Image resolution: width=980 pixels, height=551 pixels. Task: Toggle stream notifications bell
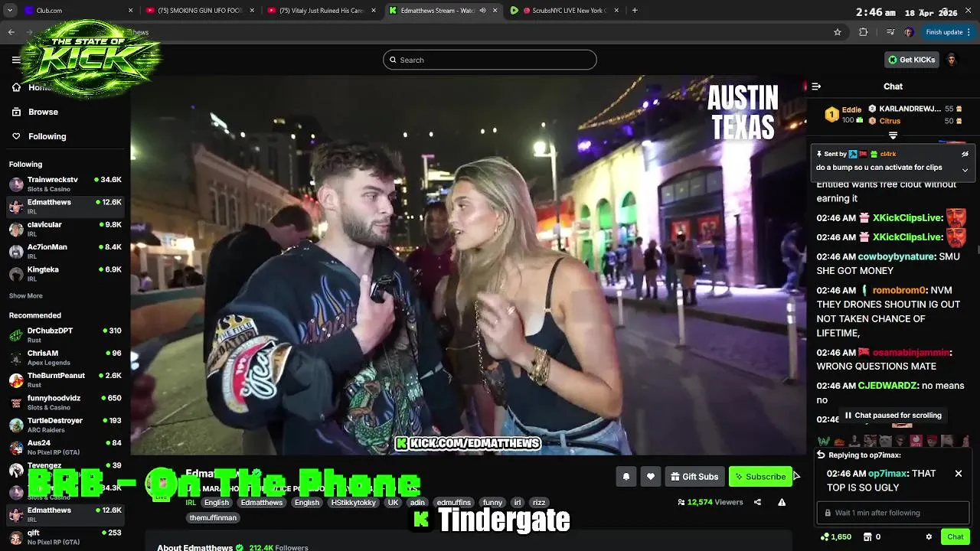[626, 476]
